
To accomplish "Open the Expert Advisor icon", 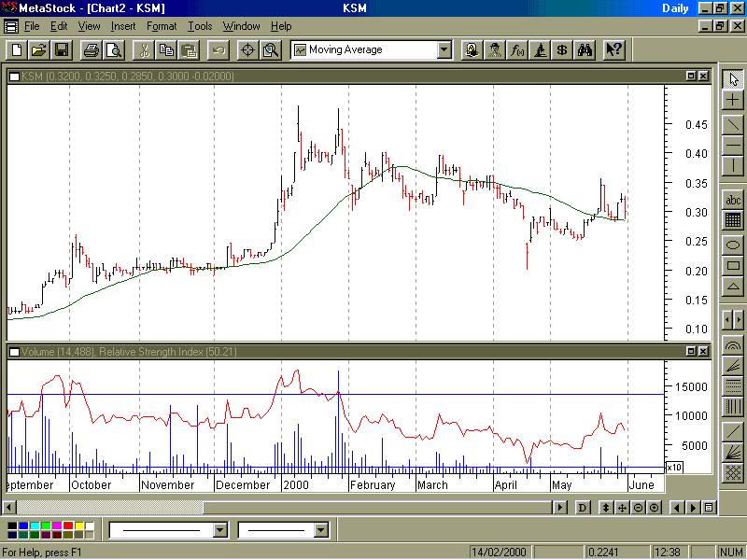I will (495, 49).
